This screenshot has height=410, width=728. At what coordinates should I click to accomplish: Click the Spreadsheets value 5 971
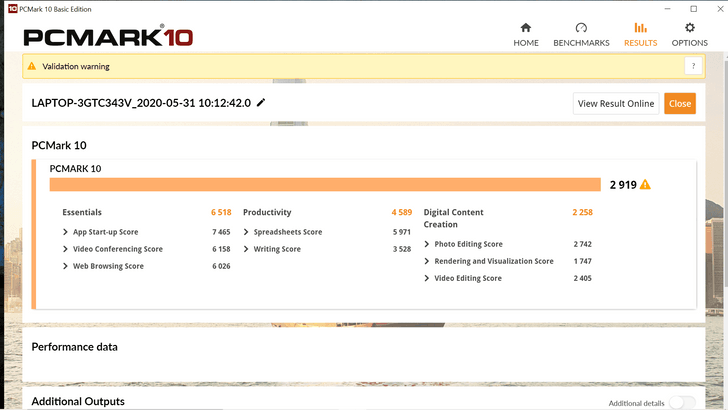tap(402, 232)
